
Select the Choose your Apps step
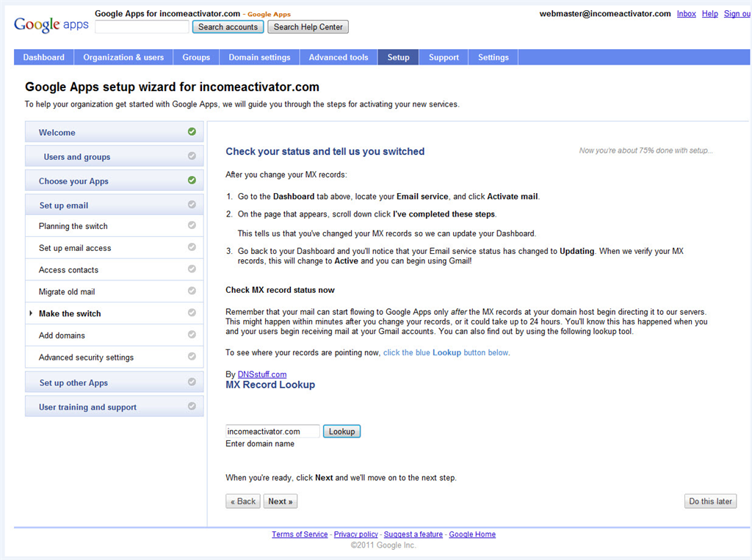coord(114,181)
